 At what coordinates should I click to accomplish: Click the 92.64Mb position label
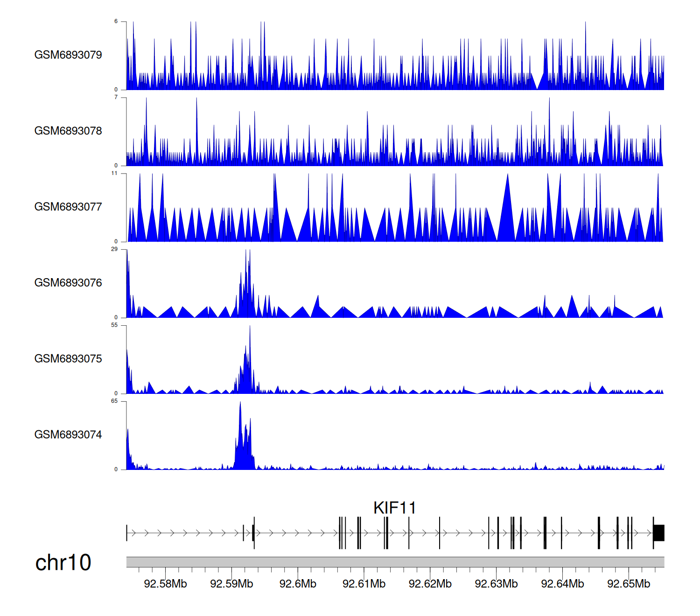coord(562,584)
